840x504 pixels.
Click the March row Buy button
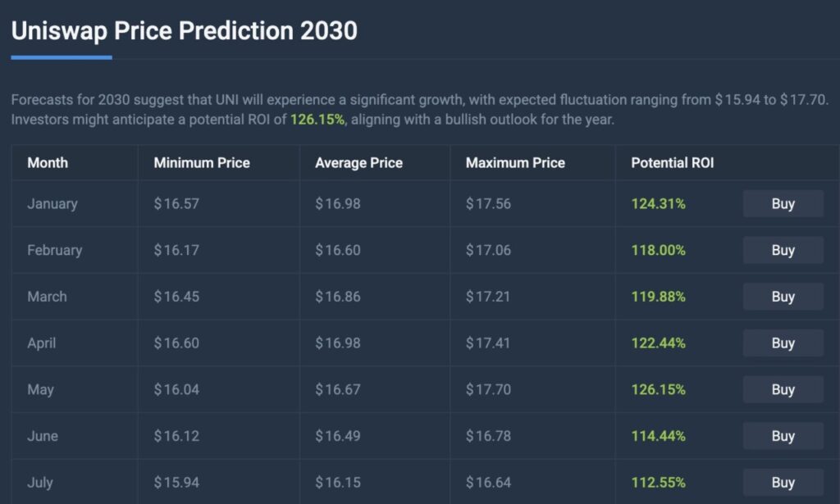pyautogui.click(x=783, y=297)
